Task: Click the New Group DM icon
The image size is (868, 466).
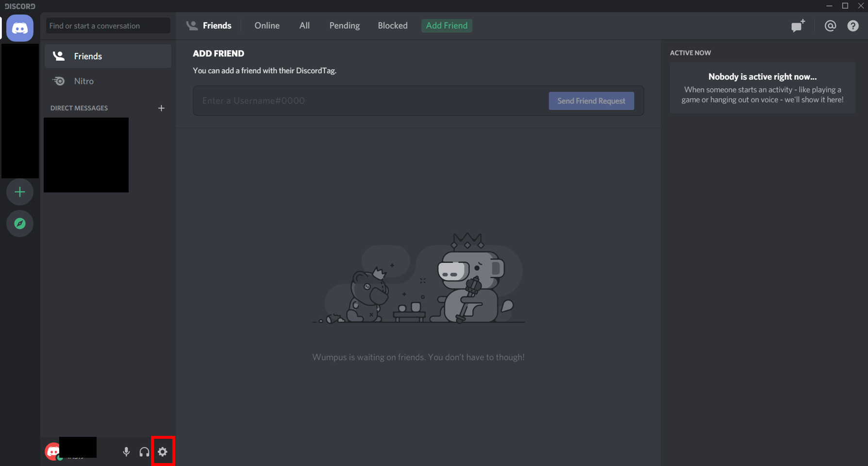Action: click(x=798, y=26)
